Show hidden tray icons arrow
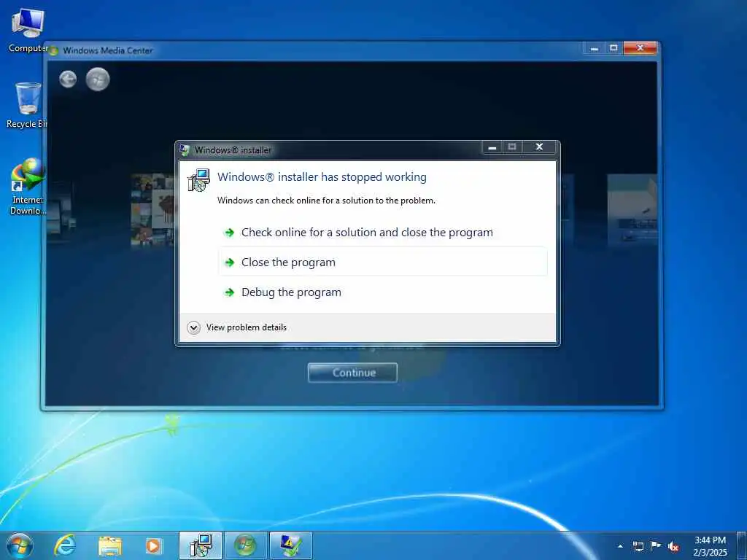The height and width of the screenshot is (560, 747). click(620, 546)
